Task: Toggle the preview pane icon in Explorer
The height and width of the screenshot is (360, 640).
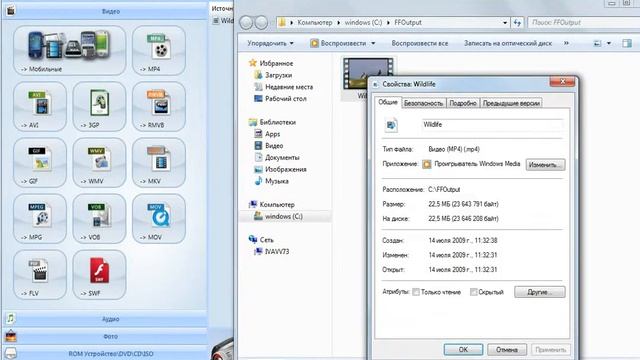Action: [x=627, y=43]
